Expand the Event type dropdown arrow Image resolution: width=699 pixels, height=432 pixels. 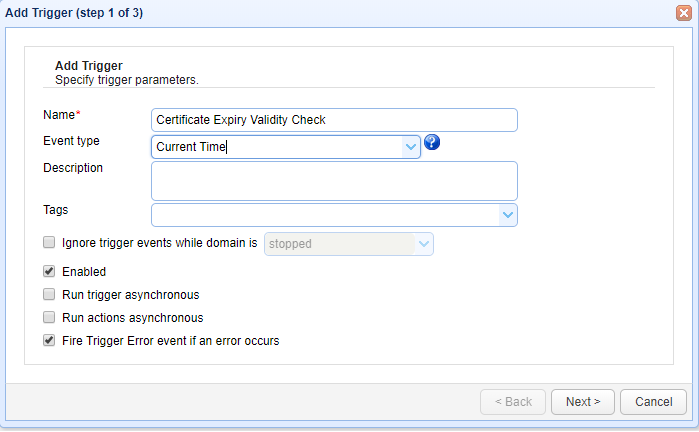(411, 147)
